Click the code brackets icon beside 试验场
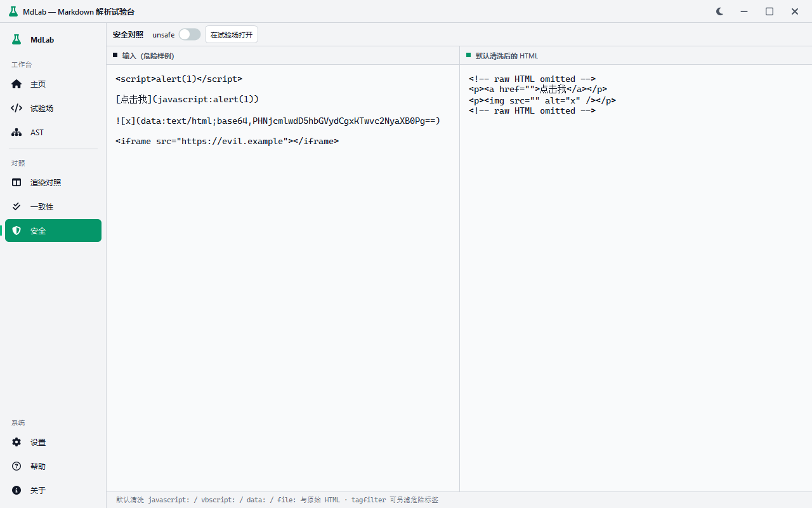Image resolution: width=812 pixels, height=508 pixels. tap(16, 108)
